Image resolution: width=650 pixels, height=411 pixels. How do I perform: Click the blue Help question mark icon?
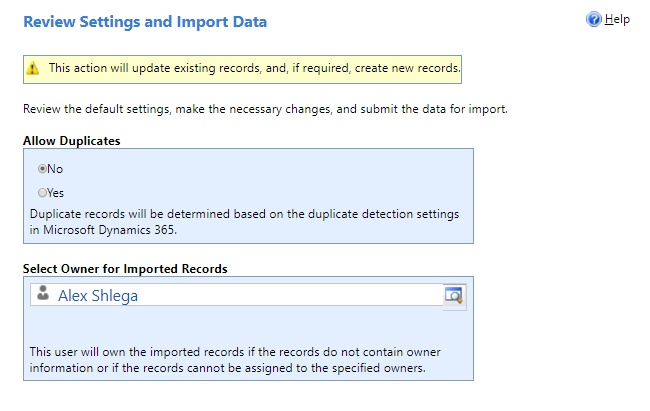click(594, 19)
